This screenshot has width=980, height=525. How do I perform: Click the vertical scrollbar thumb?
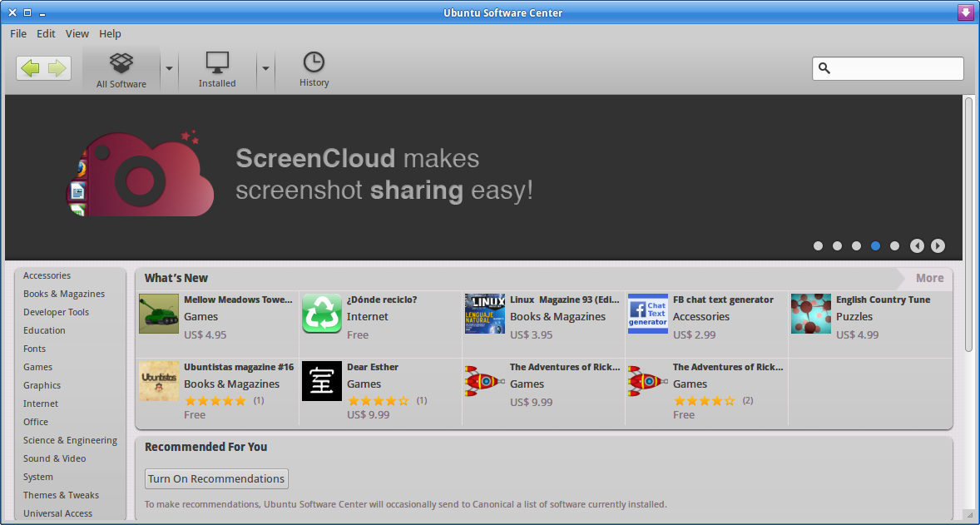tap(968, 224)
